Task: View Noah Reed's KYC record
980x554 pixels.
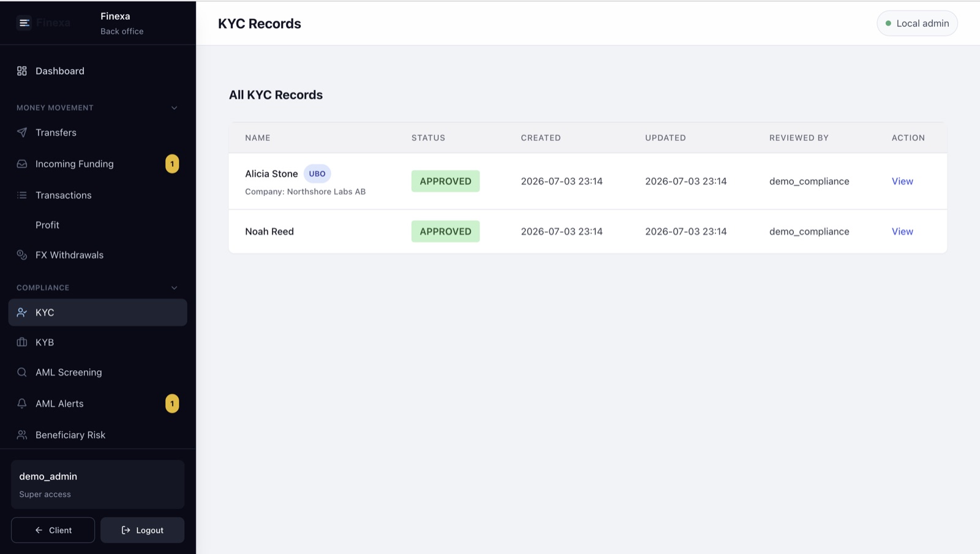Action: point(902,232)
